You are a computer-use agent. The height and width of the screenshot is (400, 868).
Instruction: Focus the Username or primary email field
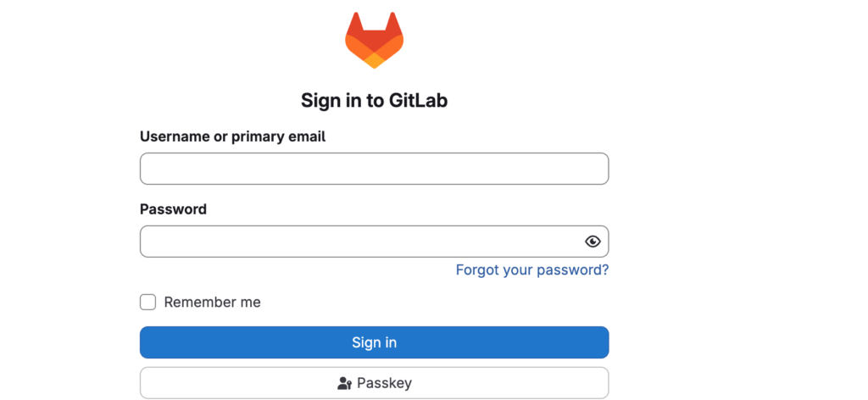374,169
